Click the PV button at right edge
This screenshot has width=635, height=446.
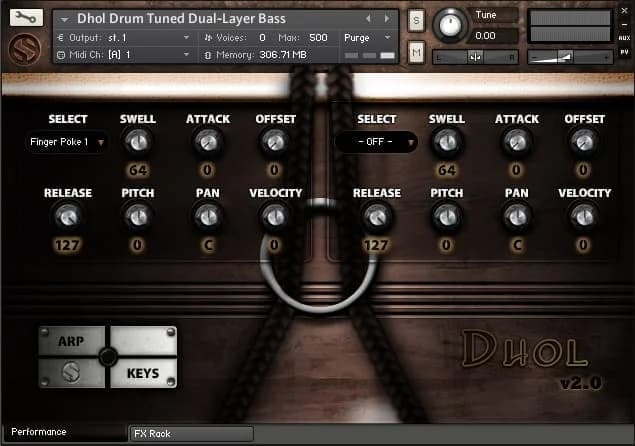coord(624,50)
